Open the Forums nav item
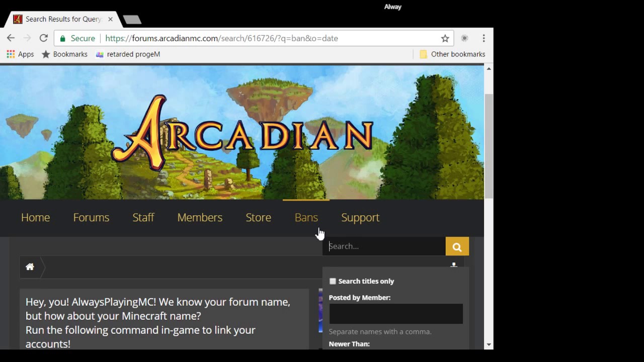 click(91, 217)
